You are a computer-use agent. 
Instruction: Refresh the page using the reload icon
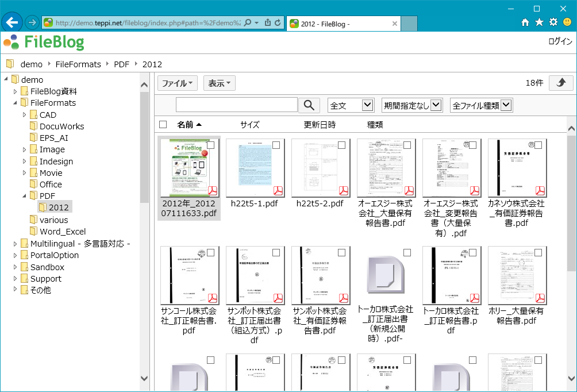278,23
